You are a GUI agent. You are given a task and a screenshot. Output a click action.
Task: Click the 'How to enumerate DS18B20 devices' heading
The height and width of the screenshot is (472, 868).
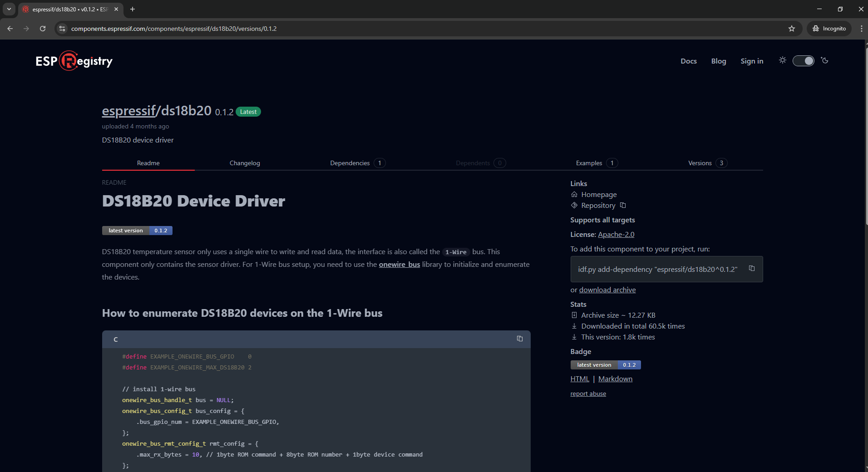tap(242, 313)
